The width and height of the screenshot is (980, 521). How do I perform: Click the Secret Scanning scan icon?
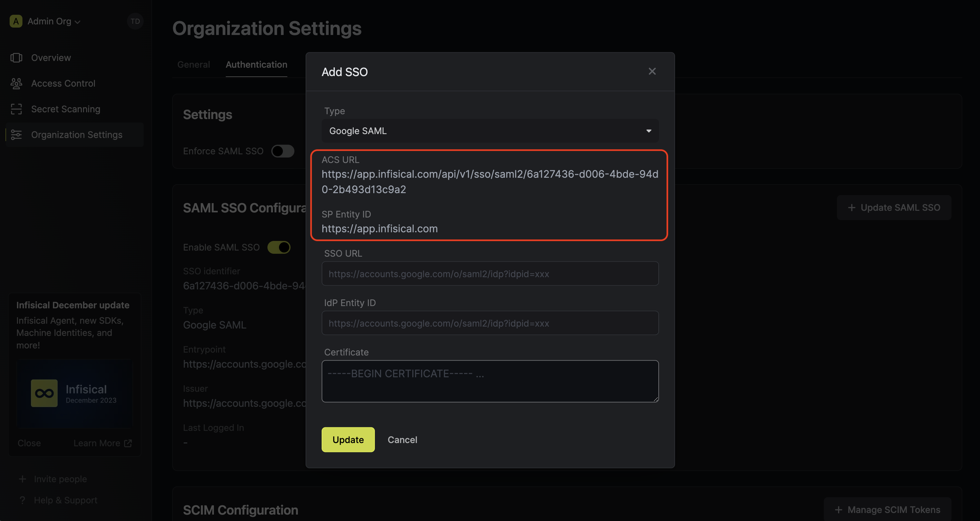pyautogui.click(x=16, y=109)
